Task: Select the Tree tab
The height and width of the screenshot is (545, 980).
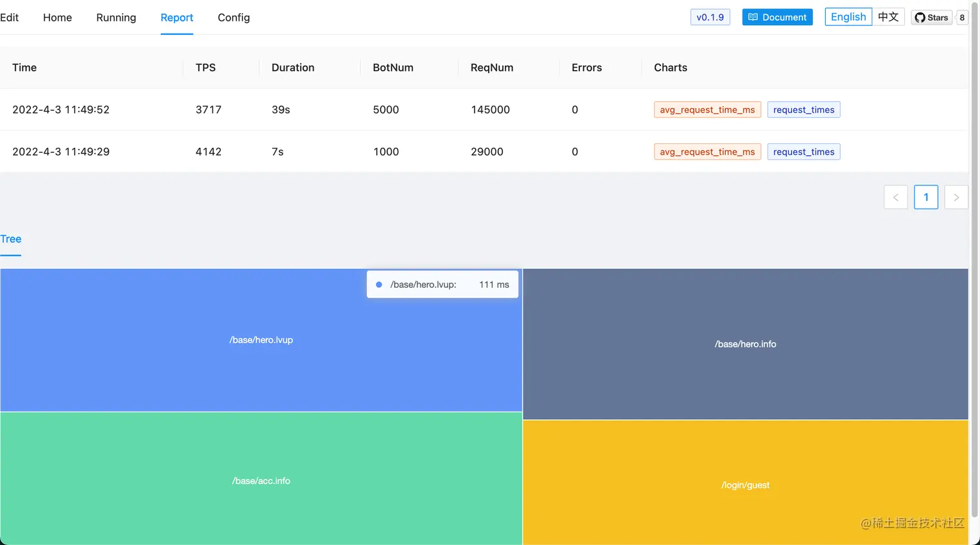Action: 10,239
